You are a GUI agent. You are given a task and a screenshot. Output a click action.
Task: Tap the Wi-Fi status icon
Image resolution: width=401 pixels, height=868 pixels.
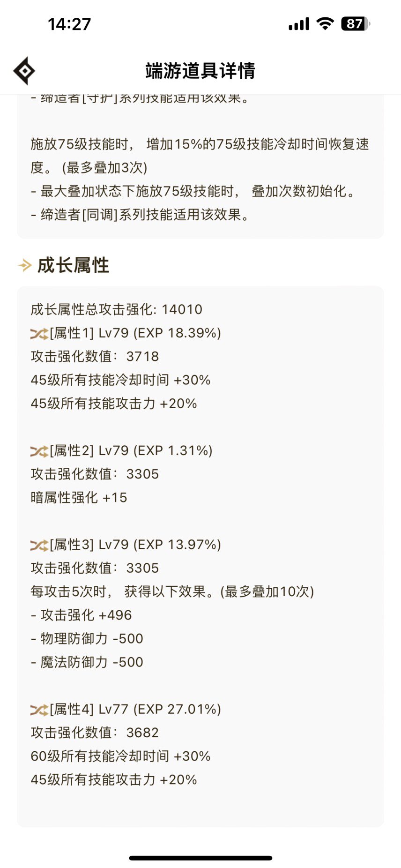325,23
